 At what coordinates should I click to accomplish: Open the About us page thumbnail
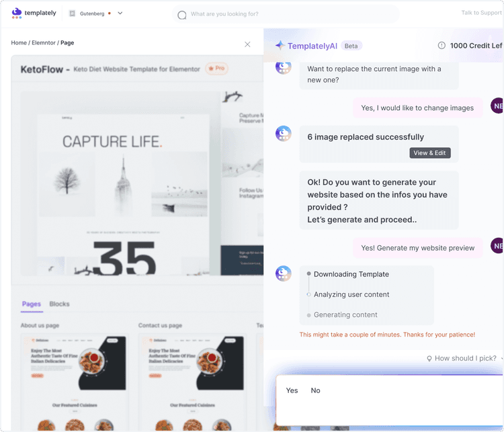75,382
